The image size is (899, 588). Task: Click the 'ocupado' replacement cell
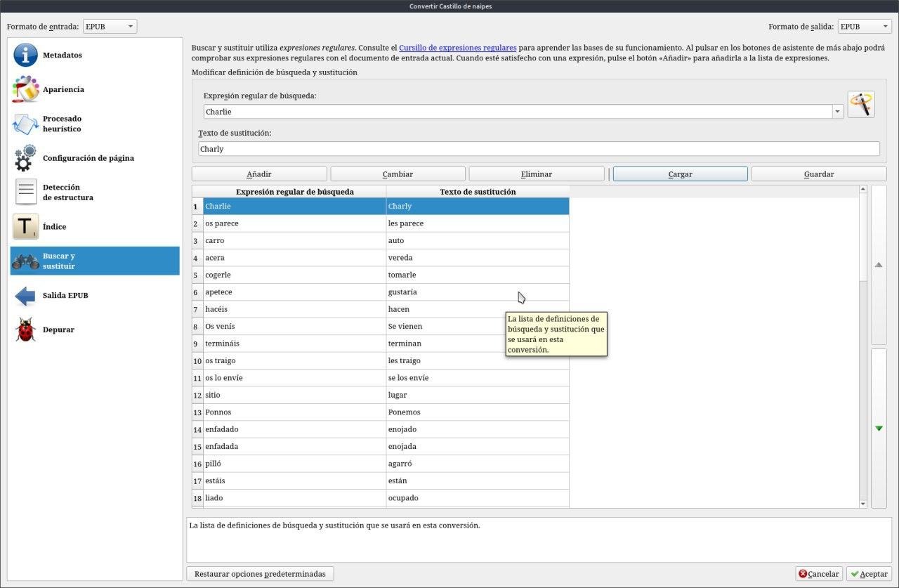(x=478, y=499)
